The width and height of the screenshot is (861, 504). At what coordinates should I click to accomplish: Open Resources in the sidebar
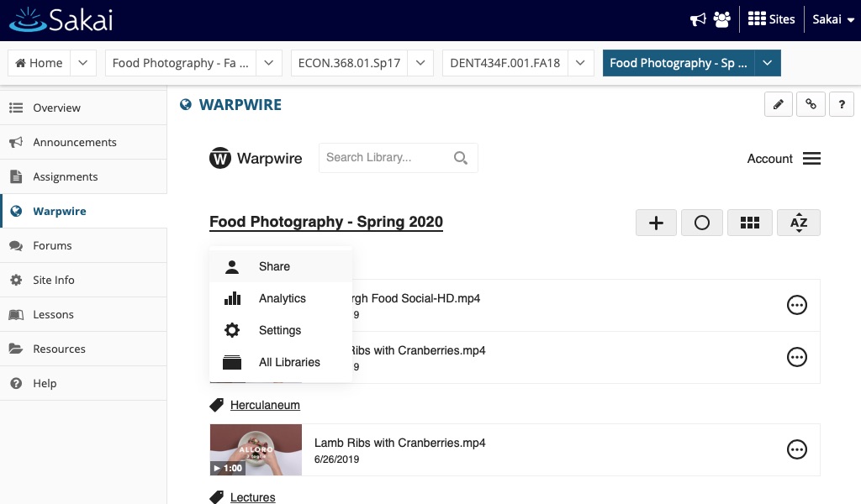tap(83, 349)
